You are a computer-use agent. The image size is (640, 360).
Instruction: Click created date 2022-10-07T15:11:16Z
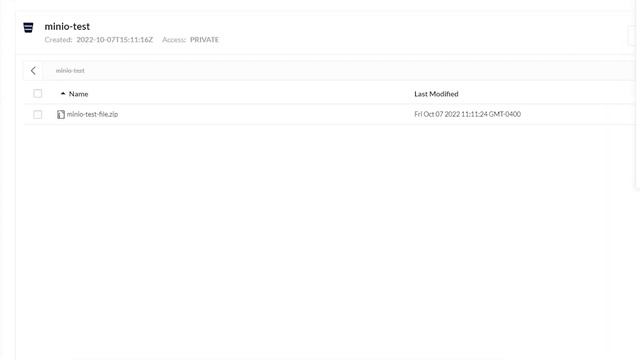tap(115, 40)
